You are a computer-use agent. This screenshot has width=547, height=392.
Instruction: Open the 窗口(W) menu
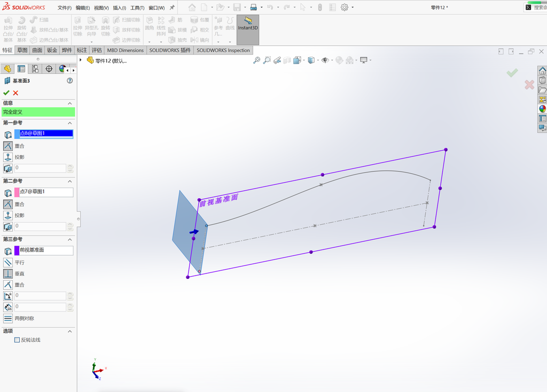157,7
